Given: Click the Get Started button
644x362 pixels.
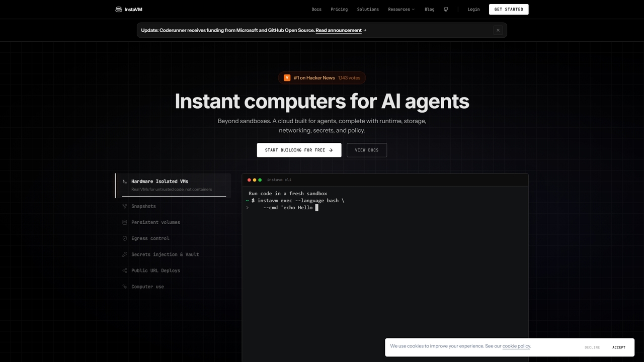Looking at the screenshot, I should (509, 9).
